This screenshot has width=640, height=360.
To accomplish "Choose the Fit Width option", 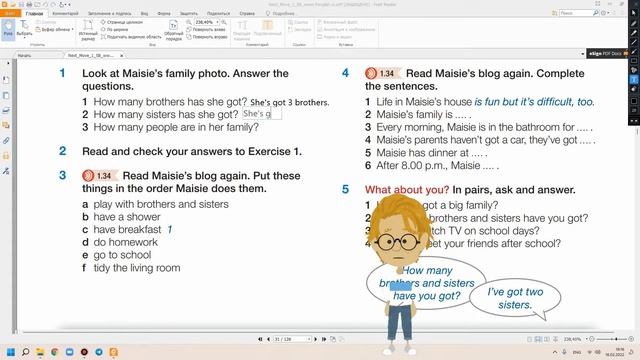I will click(x=115, y=29).
